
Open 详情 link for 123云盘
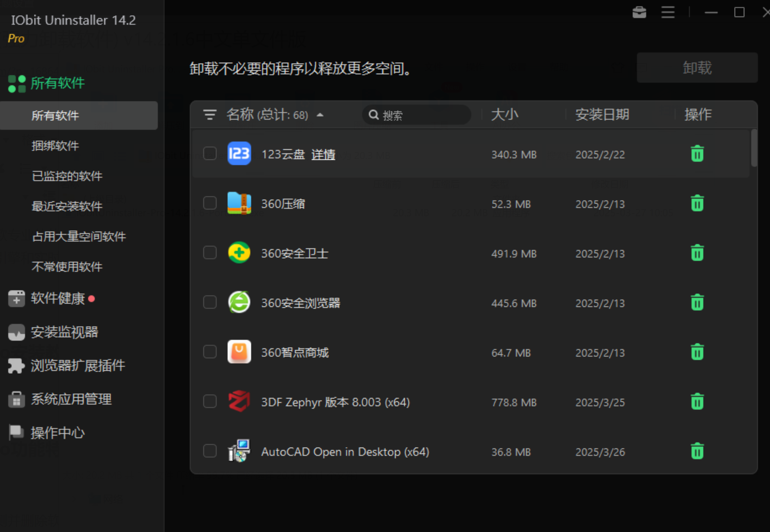click(x=323, y=154)
